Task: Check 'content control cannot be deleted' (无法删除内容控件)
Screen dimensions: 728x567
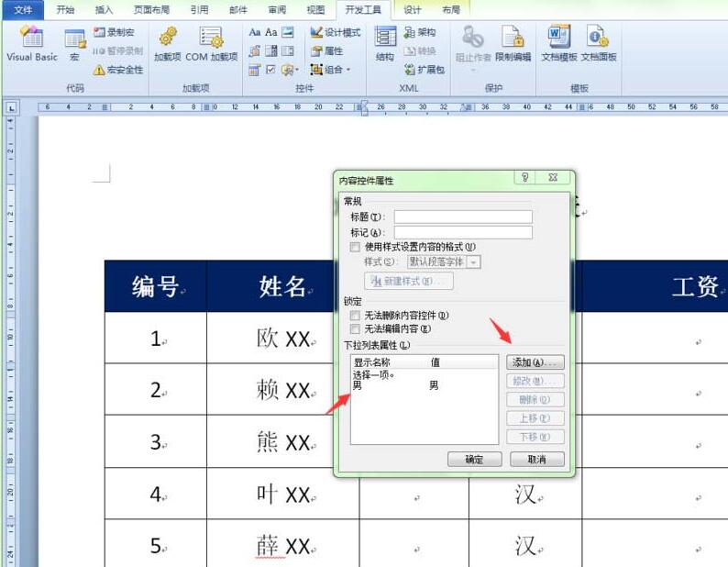Action: click(355, 315)
